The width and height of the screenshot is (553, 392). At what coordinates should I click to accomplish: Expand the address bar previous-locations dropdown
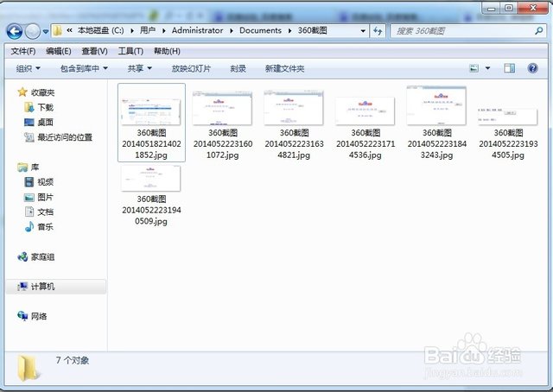click(x=363, y=31)
